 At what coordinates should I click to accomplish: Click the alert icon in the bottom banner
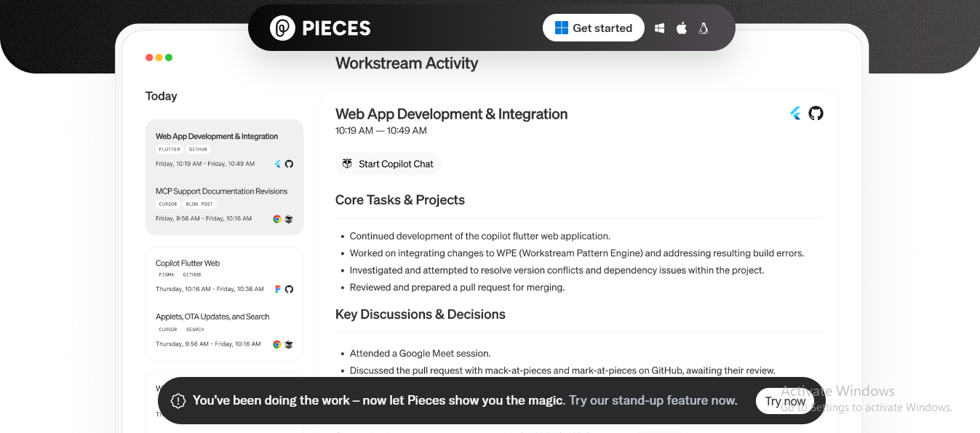click(x=178, y=401)
